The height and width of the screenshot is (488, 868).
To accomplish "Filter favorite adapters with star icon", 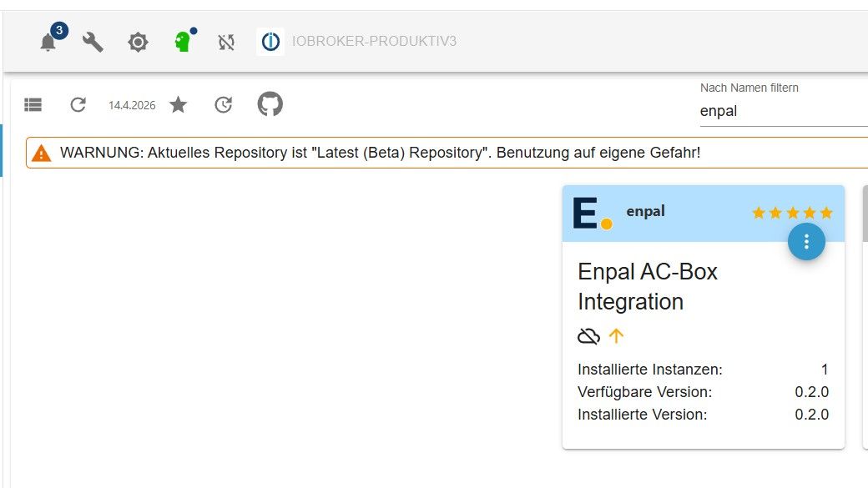I will click(x=179, y=104).
